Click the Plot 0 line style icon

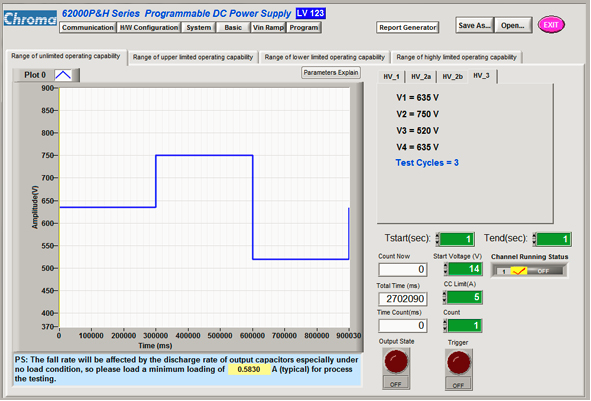pos(63,75)
